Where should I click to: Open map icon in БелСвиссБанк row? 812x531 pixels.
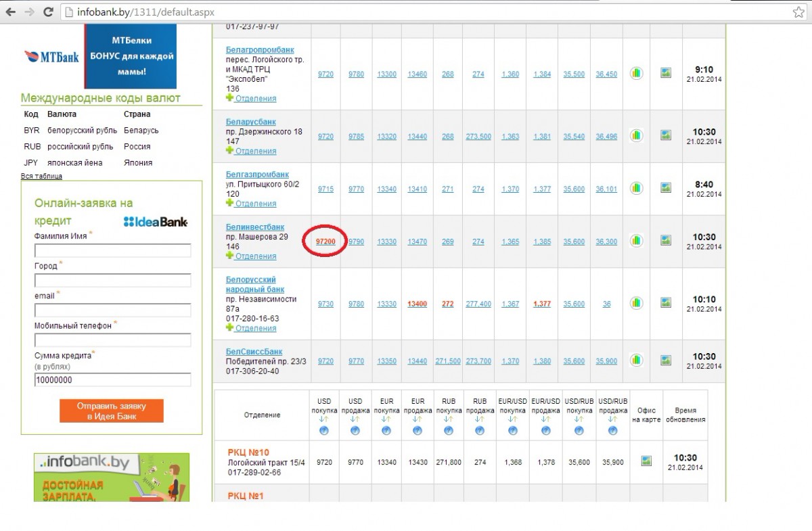pyautogui.click(x=666, y=360)
